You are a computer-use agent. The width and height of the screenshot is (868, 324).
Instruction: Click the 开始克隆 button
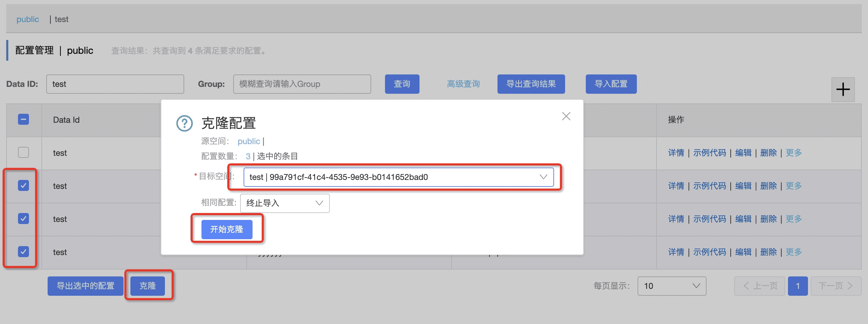coord(227,229)
